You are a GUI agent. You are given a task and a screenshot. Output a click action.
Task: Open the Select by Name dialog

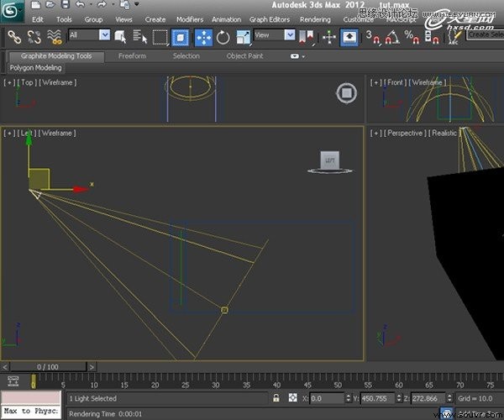[x=139, y=36]
